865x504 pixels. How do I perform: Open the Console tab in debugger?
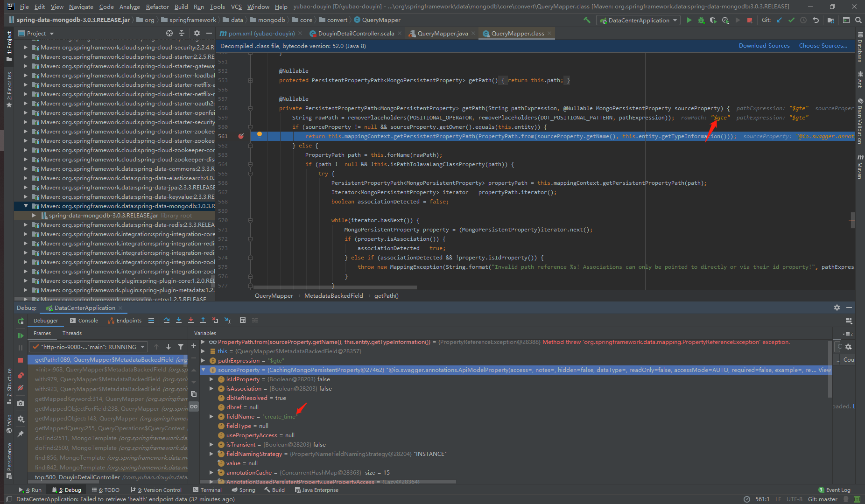pos(84,321)
